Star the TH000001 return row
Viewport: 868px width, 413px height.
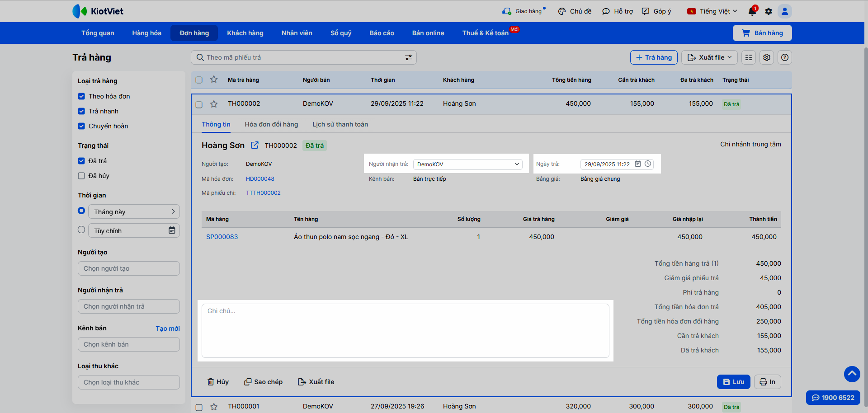[x=214, y=407]
